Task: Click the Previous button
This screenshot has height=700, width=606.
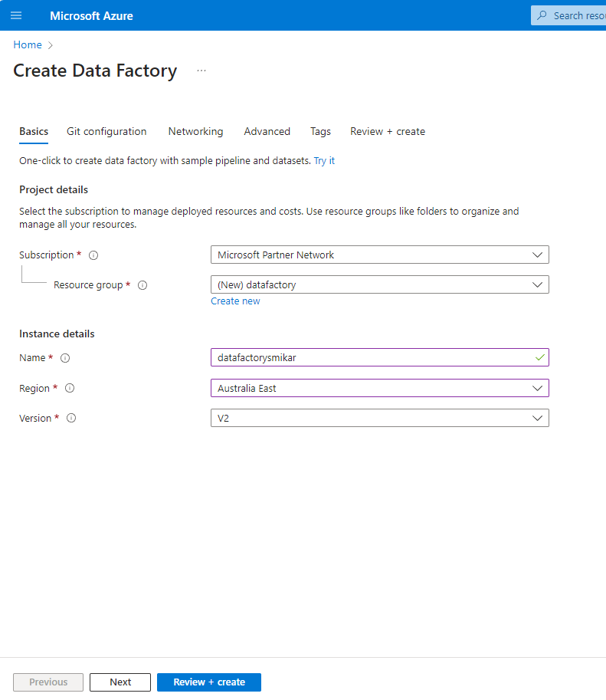Action: pos(48,682)
